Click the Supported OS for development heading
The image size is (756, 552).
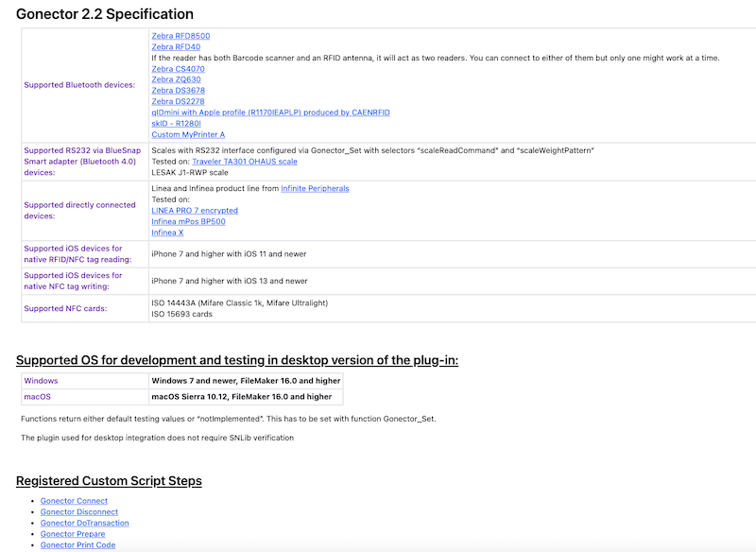click(237, 360)
